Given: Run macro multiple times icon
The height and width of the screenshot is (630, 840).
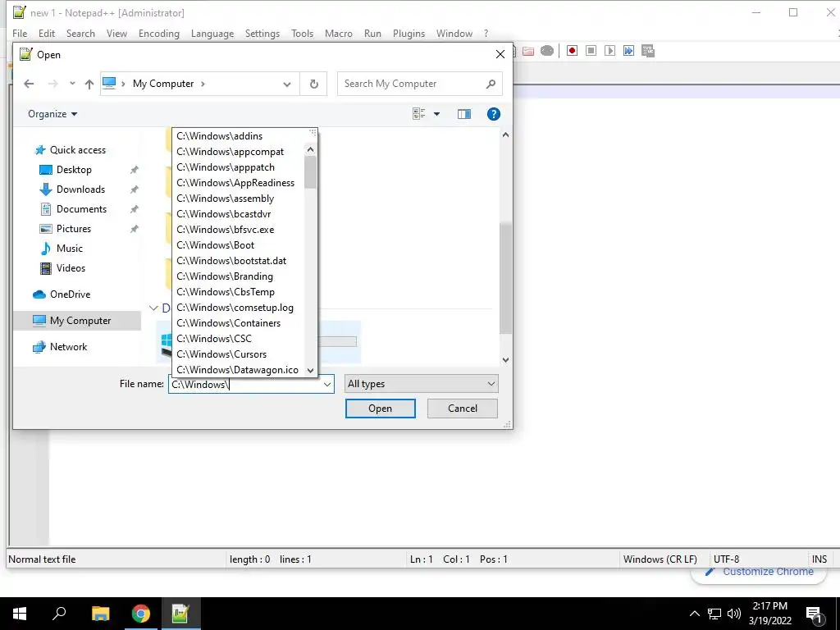Looking at the screenshot, I should tap(628, 51).
